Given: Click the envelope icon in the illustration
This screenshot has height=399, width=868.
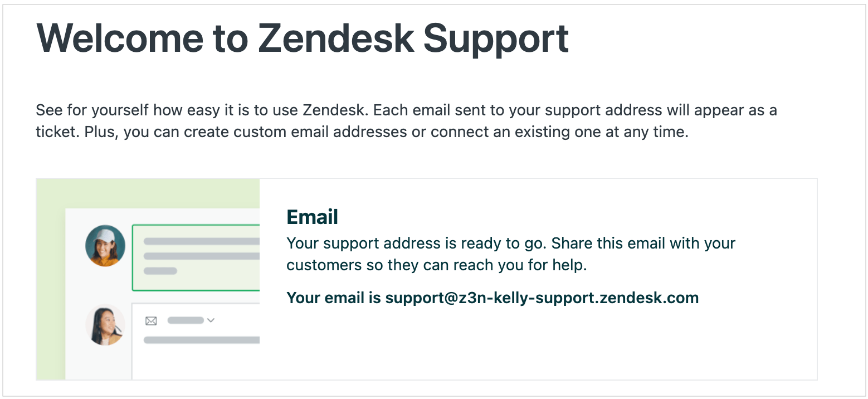Looking at the screenshot, I should 151,321.
